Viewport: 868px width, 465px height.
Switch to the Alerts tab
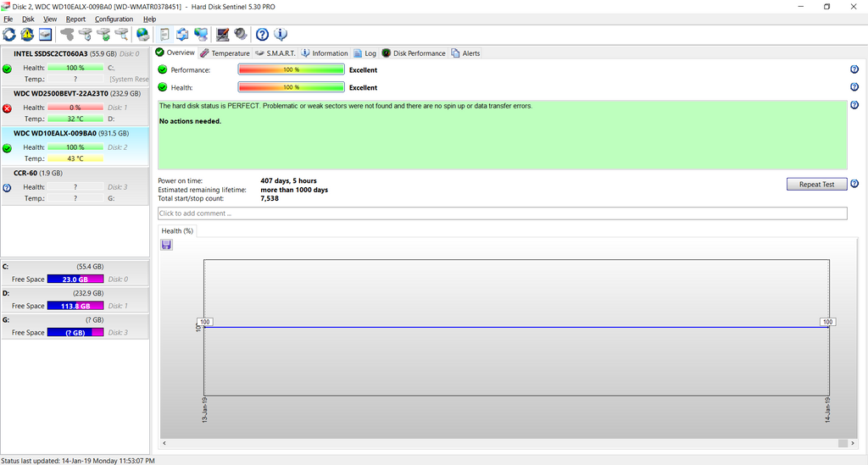click(x=465, y=53)
